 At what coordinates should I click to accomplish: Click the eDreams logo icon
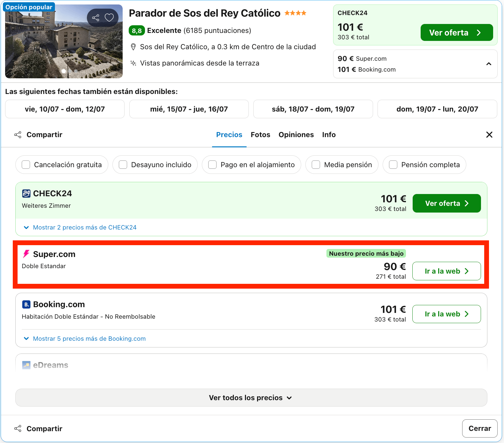point(26,365)
